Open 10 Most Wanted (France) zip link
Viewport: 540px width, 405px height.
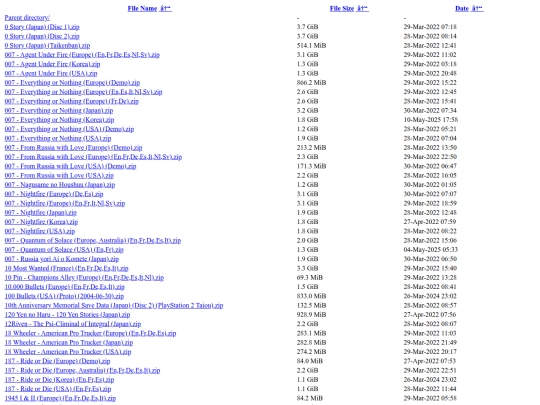pyautogui.click(x=66, y=269)
